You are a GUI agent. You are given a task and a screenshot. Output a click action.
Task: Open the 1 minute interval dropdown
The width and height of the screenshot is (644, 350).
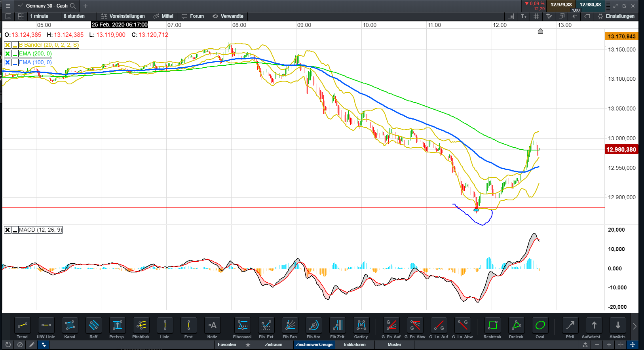pos(39,16)
